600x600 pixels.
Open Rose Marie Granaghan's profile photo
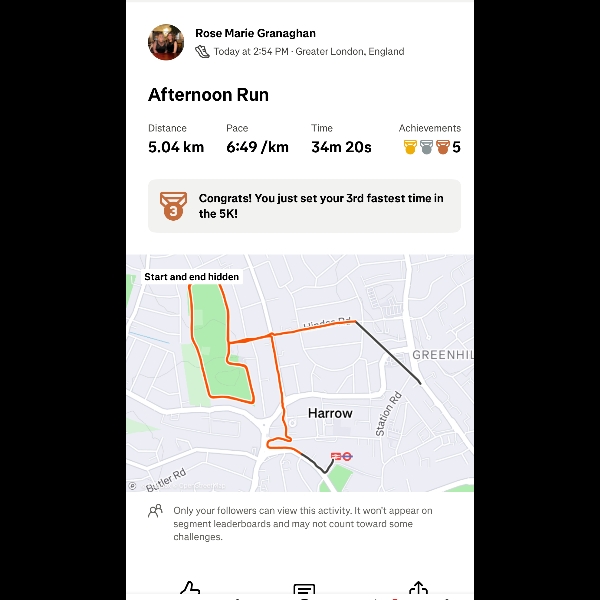click(166, 42)
